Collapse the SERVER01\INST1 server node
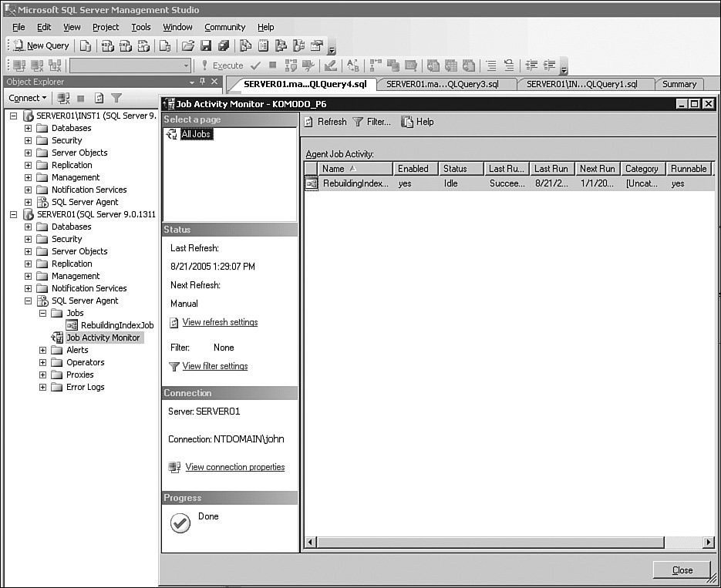Viewport: 721px width, 588px height. pos(13,116)
